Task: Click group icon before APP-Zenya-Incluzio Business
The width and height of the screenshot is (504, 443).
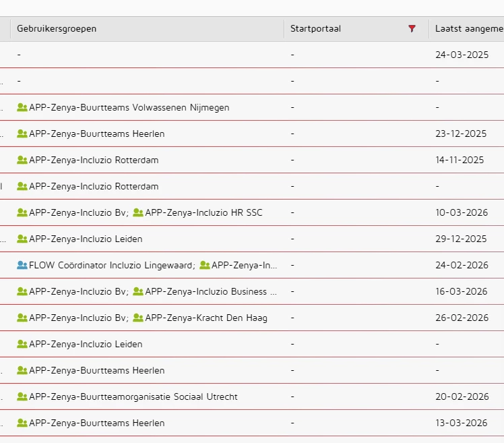Action: click(138, 291)
